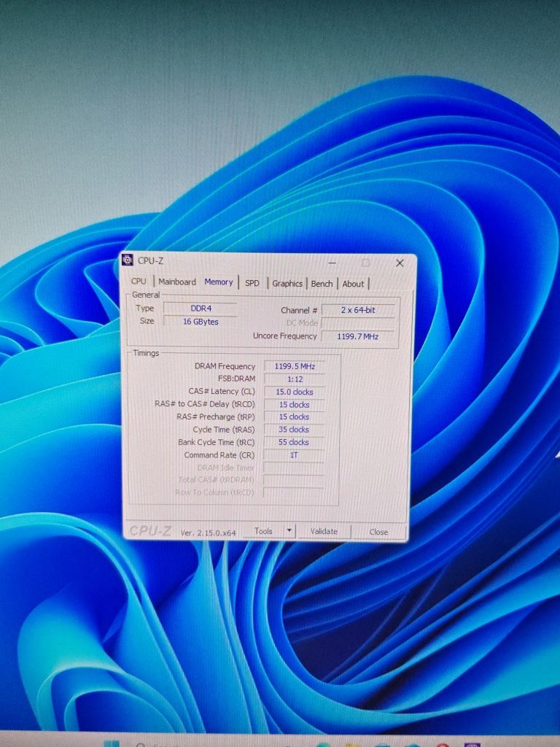Click the 2 x 64-bit channel field
This screenshot has height=747, width=560.
(x=358, y=310)
